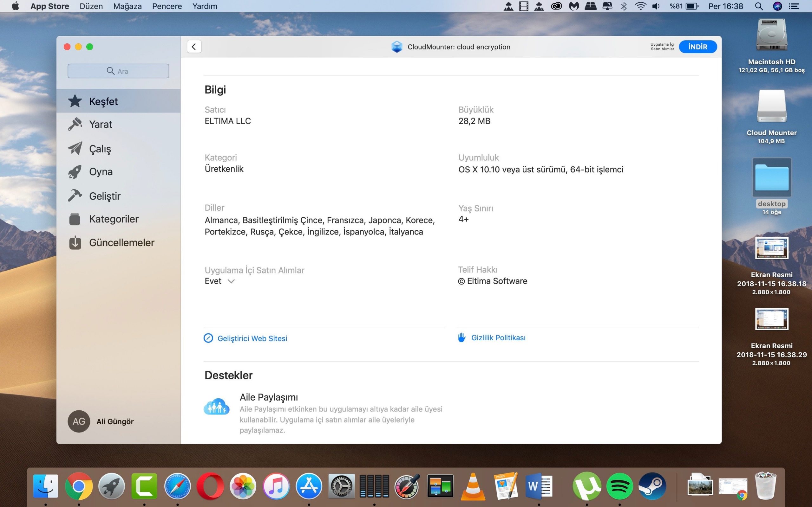Open Spotlight search in menu bar
The height and width of the screenshot is (507, 812).
759,6
